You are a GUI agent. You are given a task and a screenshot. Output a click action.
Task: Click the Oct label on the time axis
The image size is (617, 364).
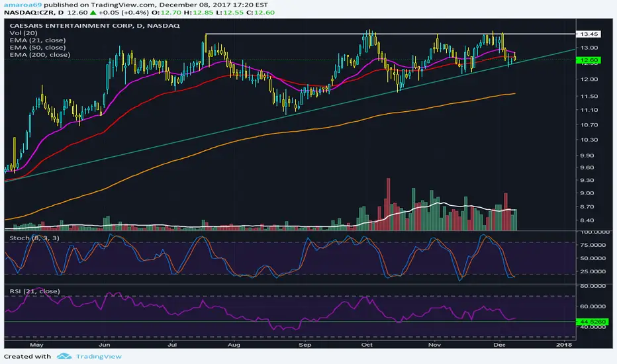tap(367, 345)
